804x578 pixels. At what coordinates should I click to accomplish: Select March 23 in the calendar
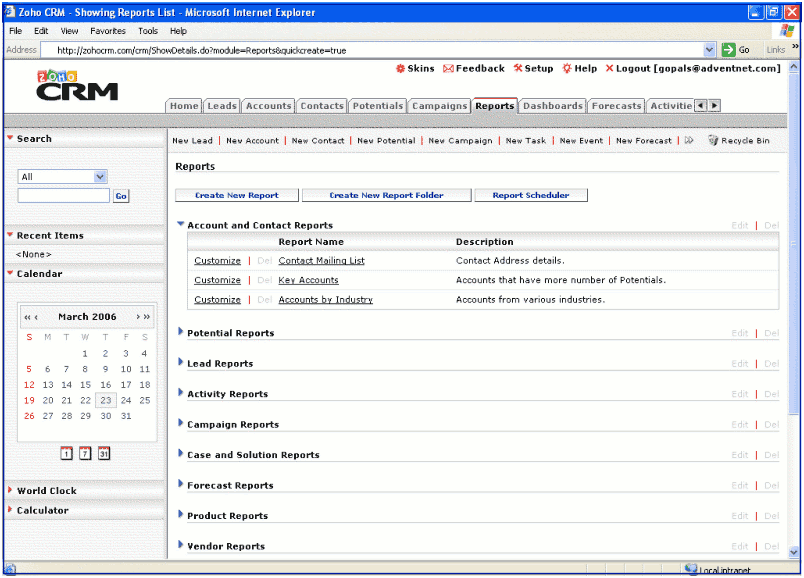(106, 400)
